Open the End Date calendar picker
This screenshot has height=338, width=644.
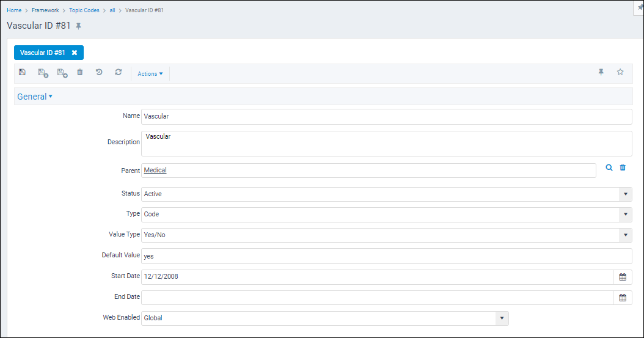click(x=623, y=298)
